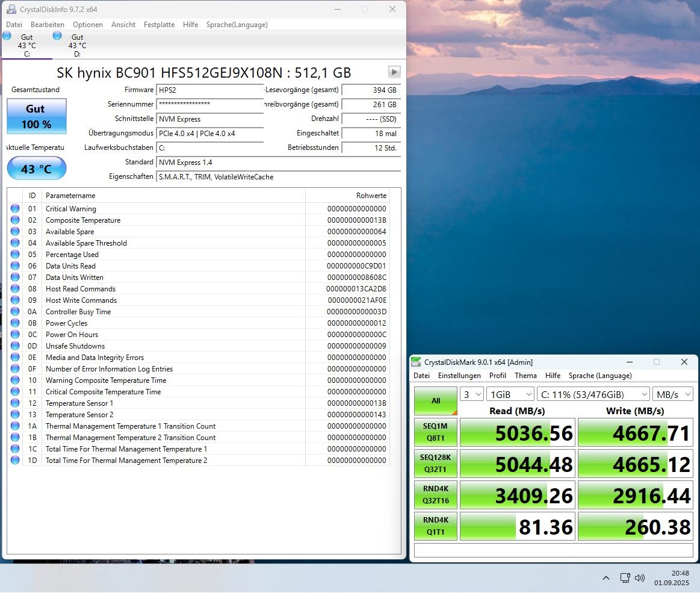Screen dimensions: 700x593
Task: Click the status dot for Data Units Written
Action: 15,278
